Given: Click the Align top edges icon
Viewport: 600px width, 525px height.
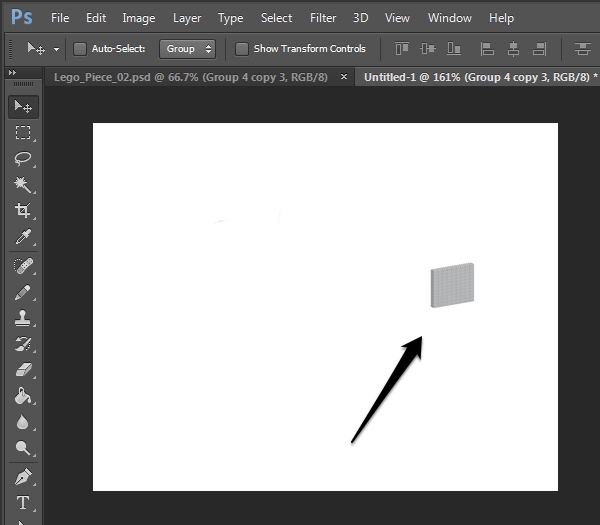Looking at the screenshot, I should 402,49.
